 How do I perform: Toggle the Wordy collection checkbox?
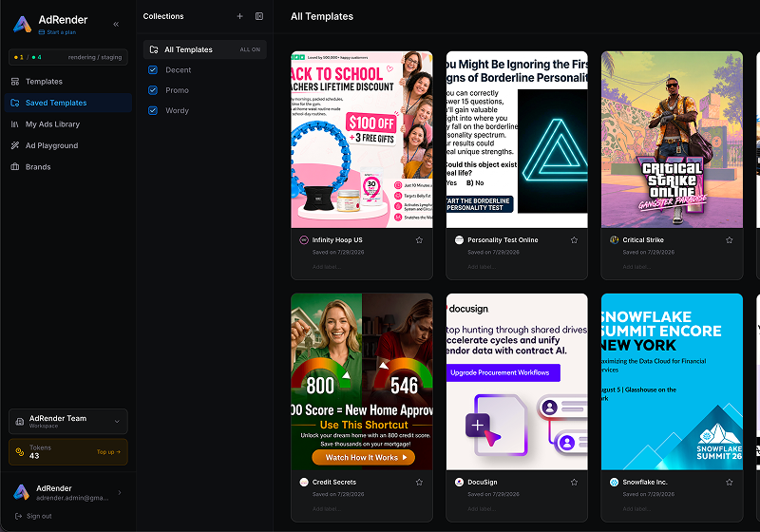[x=153, y=110]
